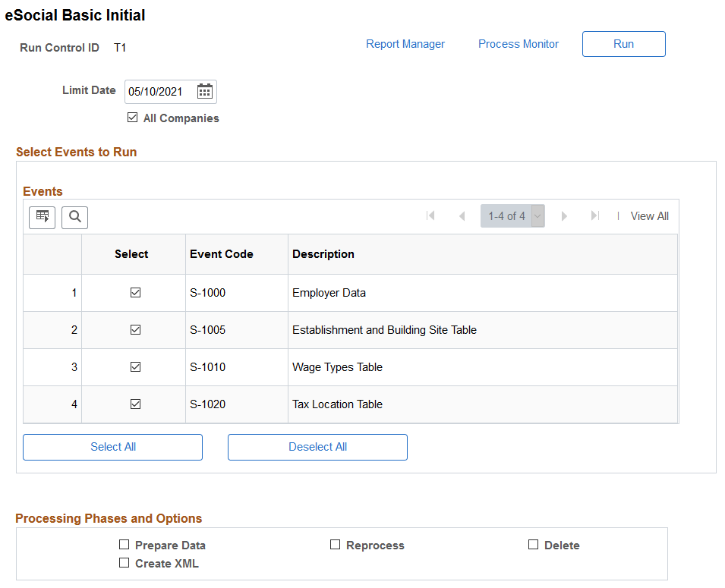Tick the Create XML checkbox
Screen dimensions: 725x588
coord(124,562)
